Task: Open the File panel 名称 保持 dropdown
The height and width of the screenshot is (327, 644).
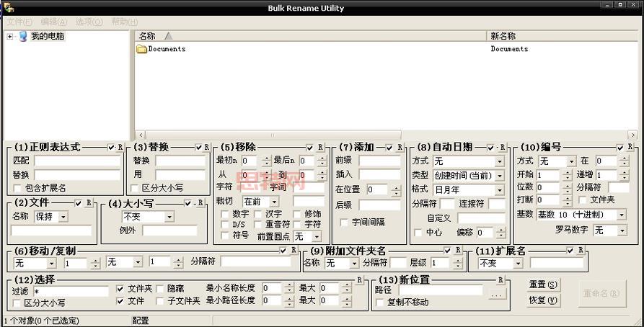Action: coord(63,217)
